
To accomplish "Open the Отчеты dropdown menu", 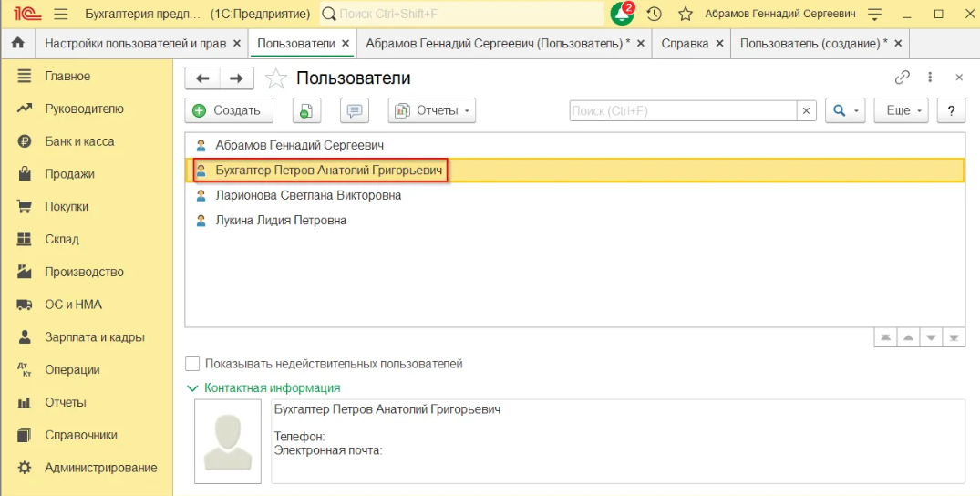I will coord(432,110).
